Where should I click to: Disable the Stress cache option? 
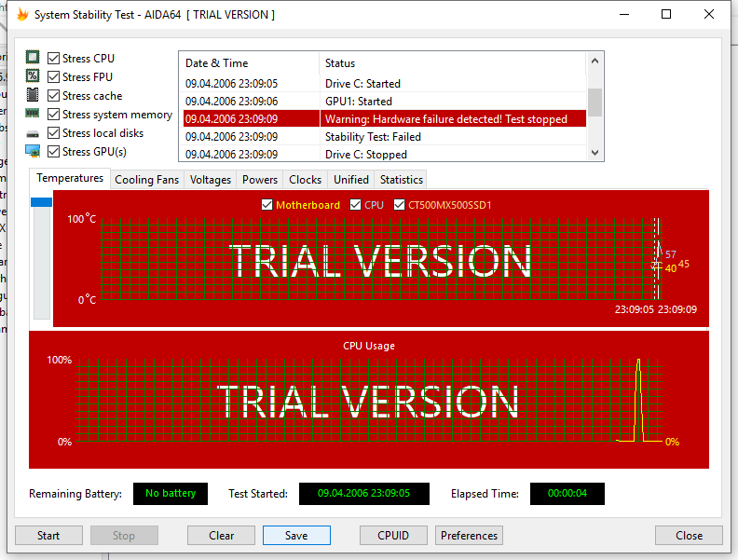(x=54, y=96)
